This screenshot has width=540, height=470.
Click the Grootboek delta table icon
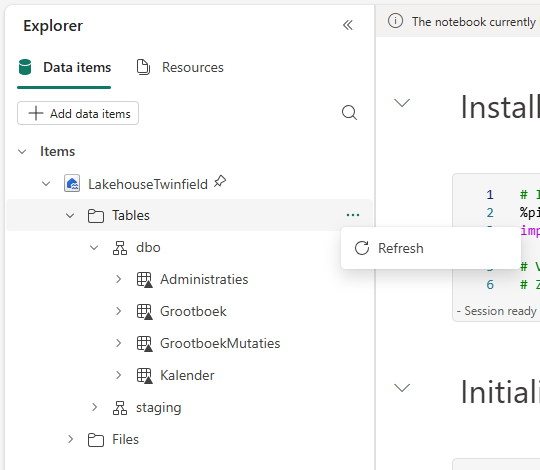(x=145, y=312)
